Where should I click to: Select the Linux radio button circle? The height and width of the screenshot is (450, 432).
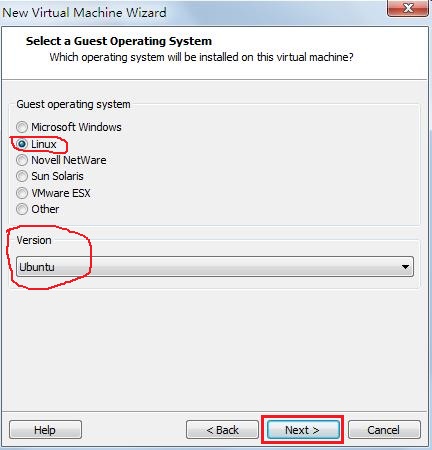22,144
